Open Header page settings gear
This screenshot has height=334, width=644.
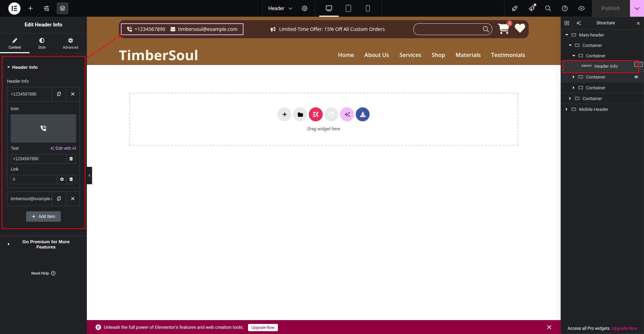[305, 8]
